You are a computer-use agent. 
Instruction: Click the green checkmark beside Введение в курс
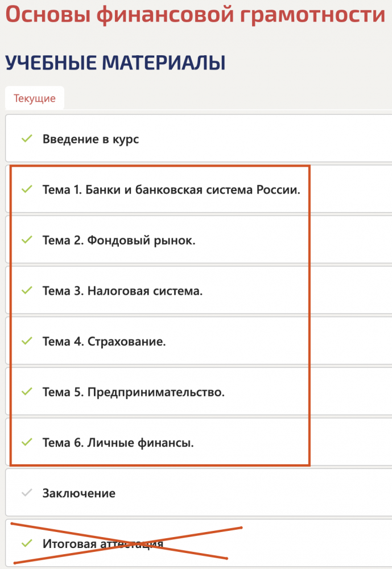coord(26,139)
